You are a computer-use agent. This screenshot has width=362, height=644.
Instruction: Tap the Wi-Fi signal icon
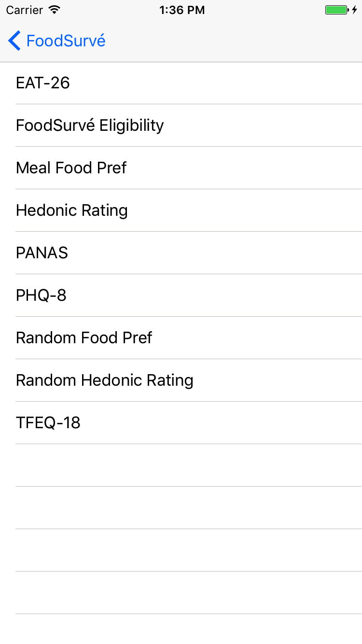click(55, 10)
